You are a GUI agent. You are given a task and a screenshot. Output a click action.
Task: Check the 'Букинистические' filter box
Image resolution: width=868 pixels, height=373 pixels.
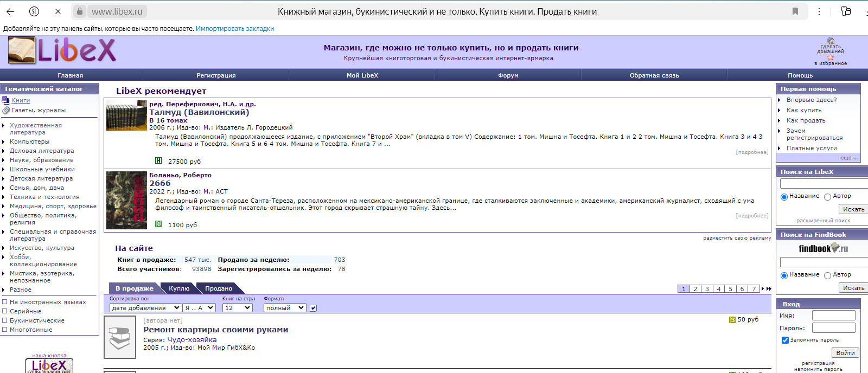(5, 320)
